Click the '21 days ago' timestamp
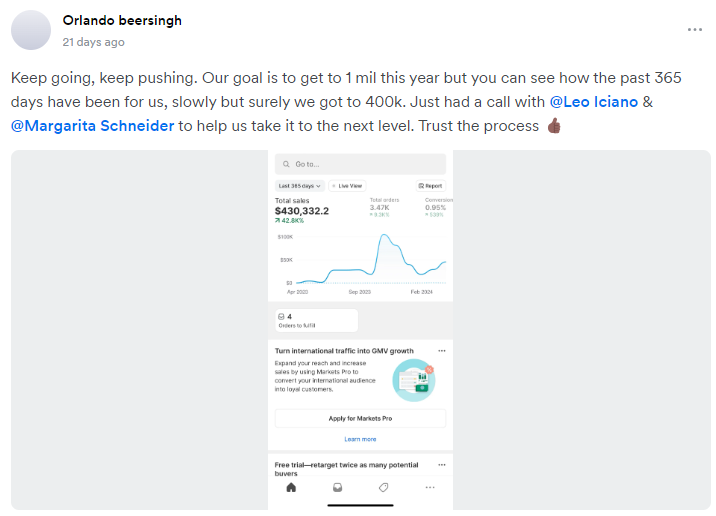The width and height of the screenshot is (716, 516). click(x=93, y=42)
